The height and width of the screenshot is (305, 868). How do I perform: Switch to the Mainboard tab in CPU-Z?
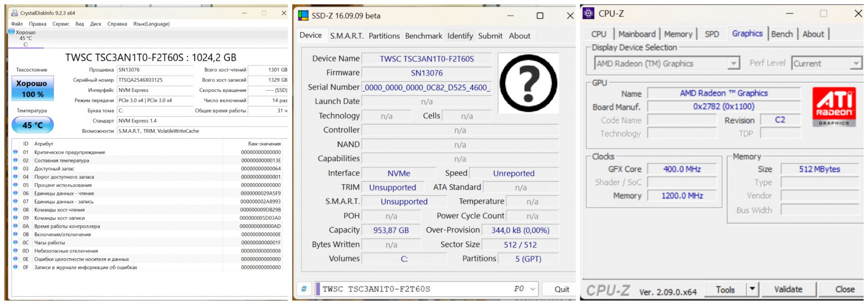[x=637, y=34]
